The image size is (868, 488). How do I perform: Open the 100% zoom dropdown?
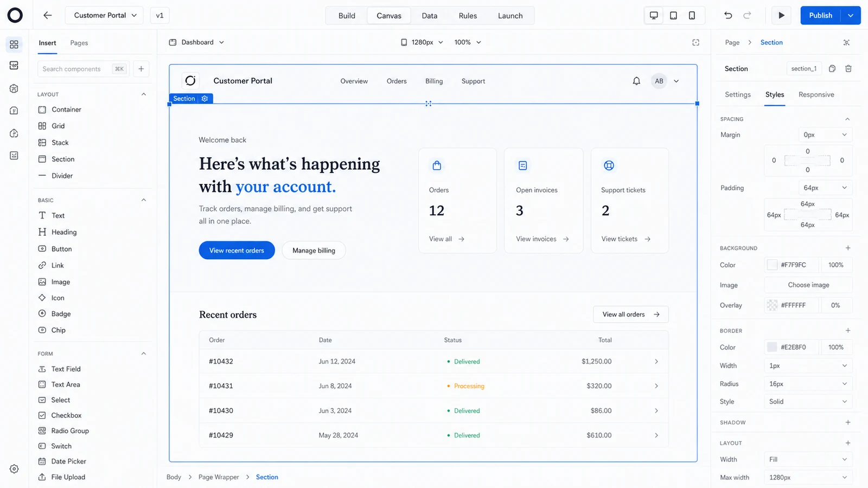click(x=468, y=42)
